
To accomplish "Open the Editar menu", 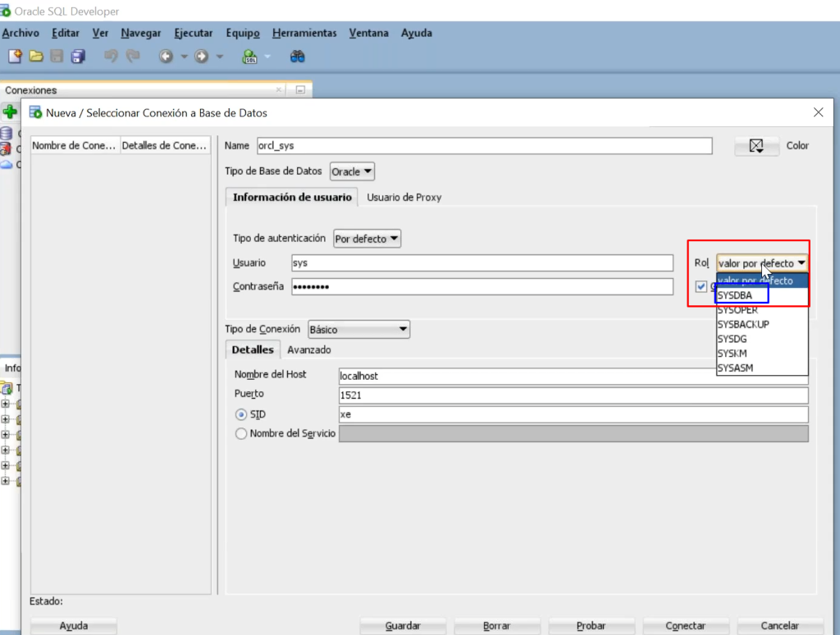I will [x=66, y=33].
